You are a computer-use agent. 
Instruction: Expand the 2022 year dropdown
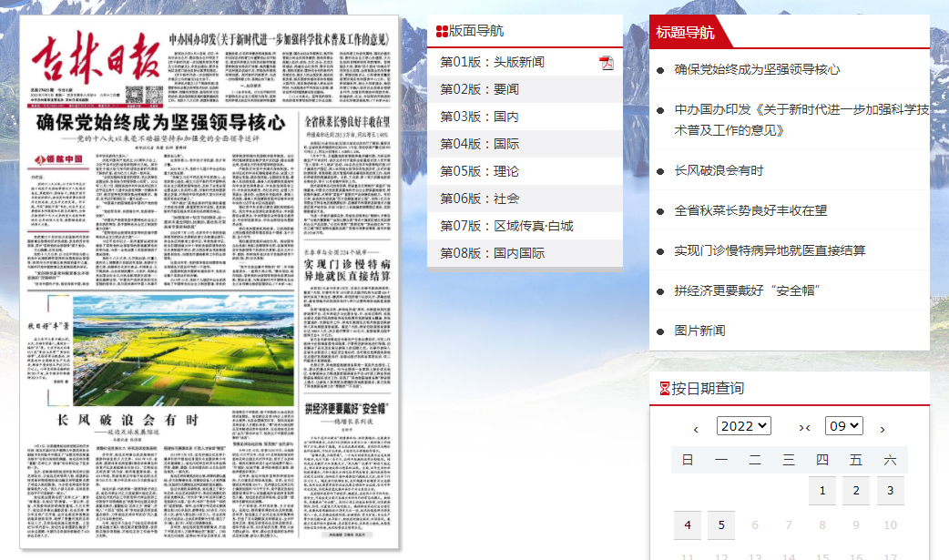pyautogui.click(x=743, y=426)
